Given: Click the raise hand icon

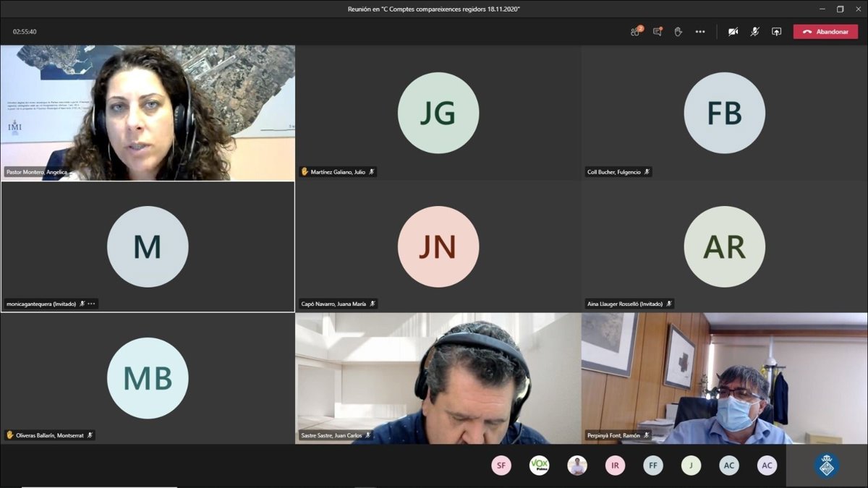Looking at the screenshot, I should click(x=678, y=32).
